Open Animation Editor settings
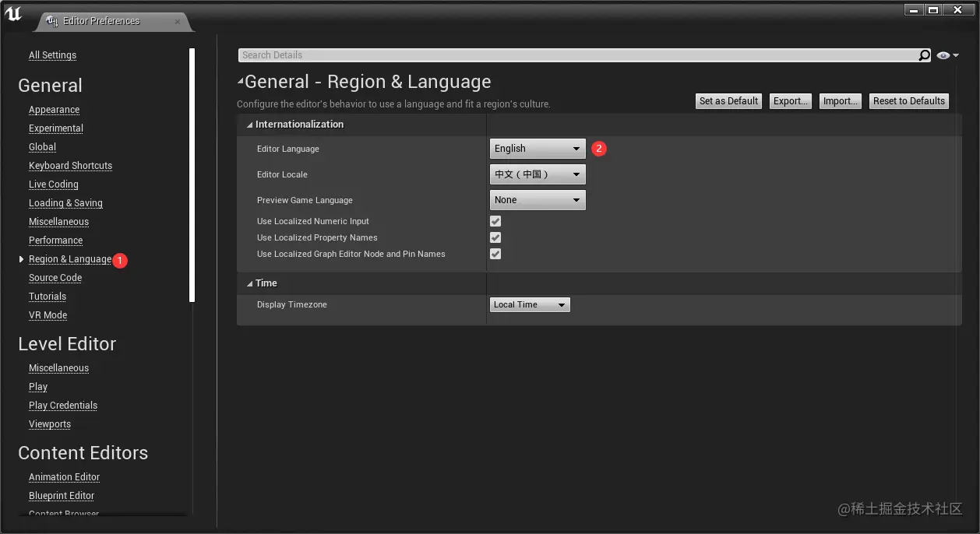This screenshot has width=980, height=534. click(x=64, y=477)
